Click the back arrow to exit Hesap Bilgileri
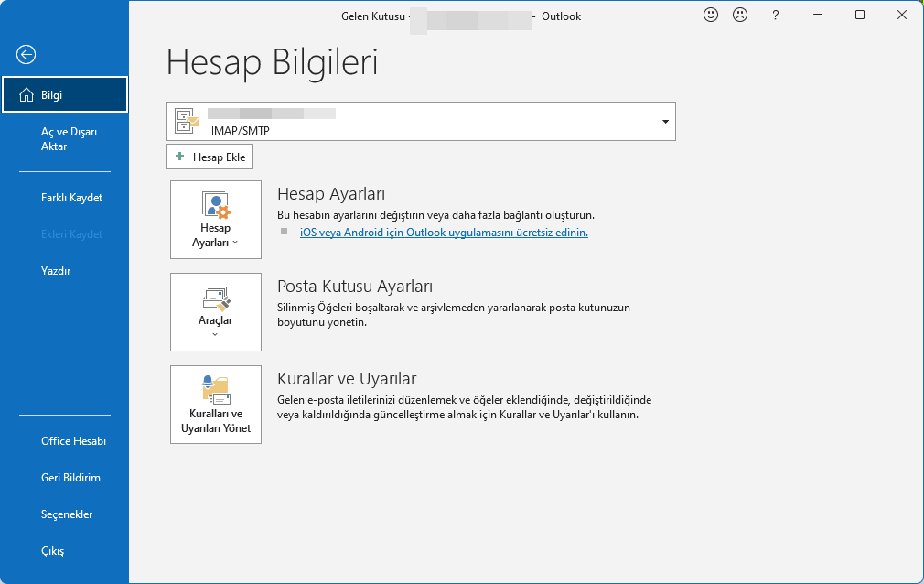Image resolution: width=924 pixels, height=584 pixels. pos(26,55)
